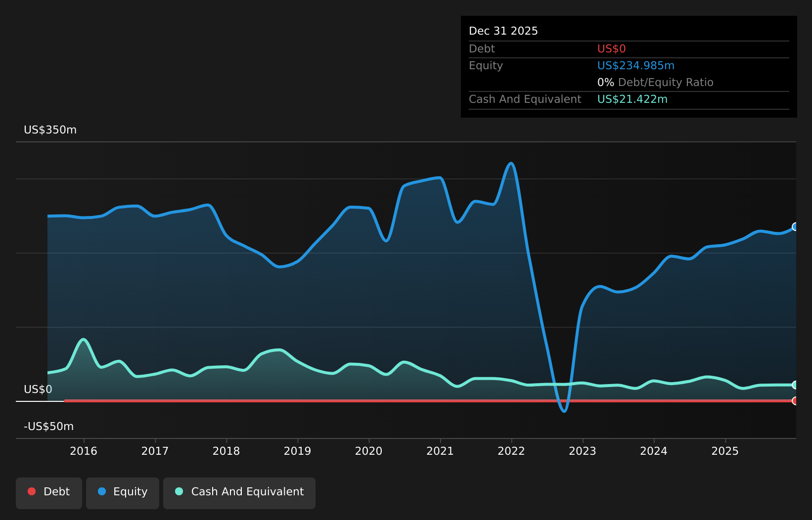Click the 2019 x-axis label

click(297, 451)
